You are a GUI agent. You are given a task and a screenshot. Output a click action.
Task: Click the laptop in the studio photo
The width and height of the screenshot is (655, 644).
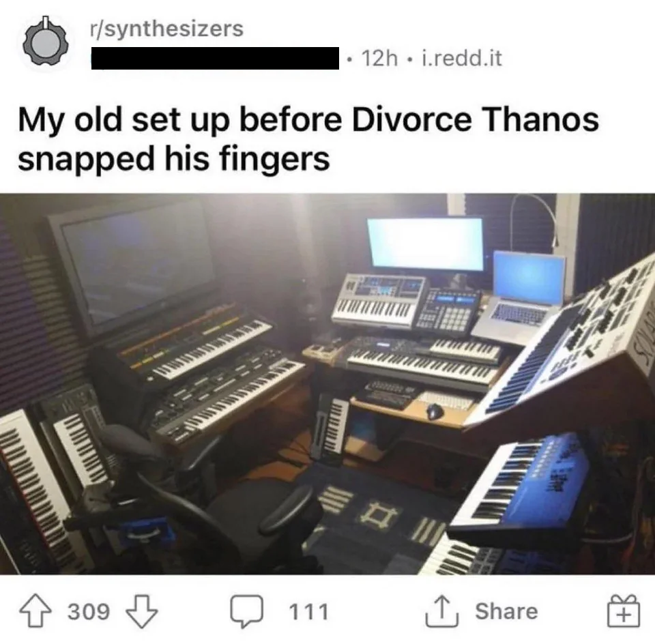(521, 297)
